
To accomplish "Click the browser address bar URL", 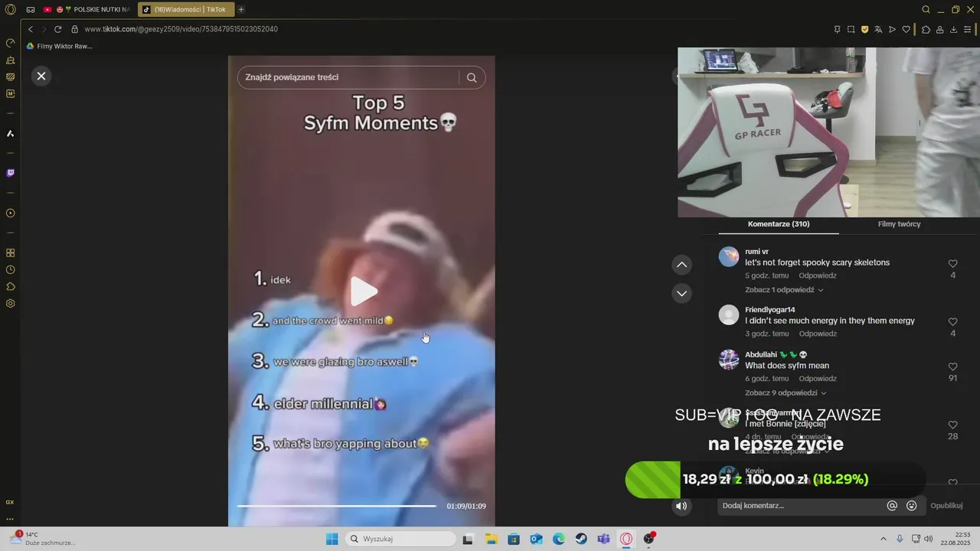I will (x=181, y=29).
